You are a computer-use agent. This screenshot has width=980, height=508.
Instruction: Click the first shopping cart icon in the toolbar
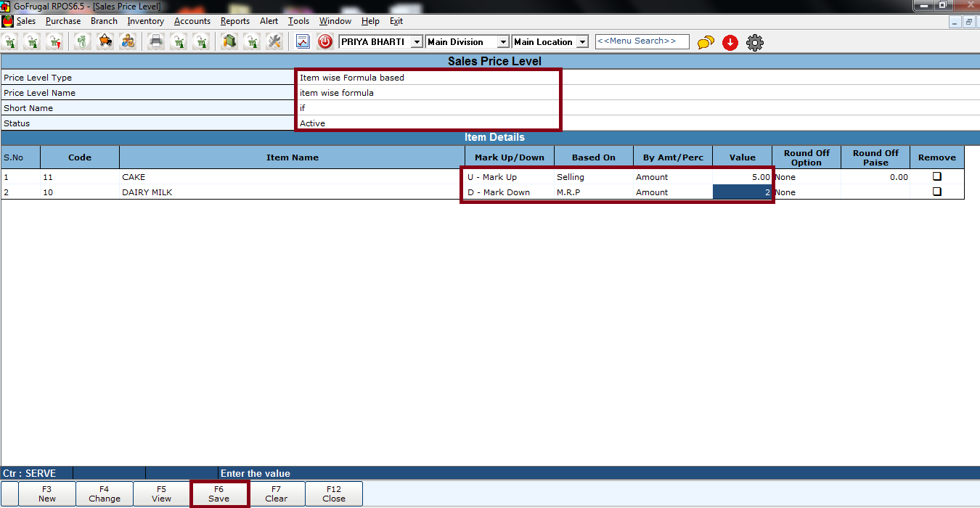(11, 41)
